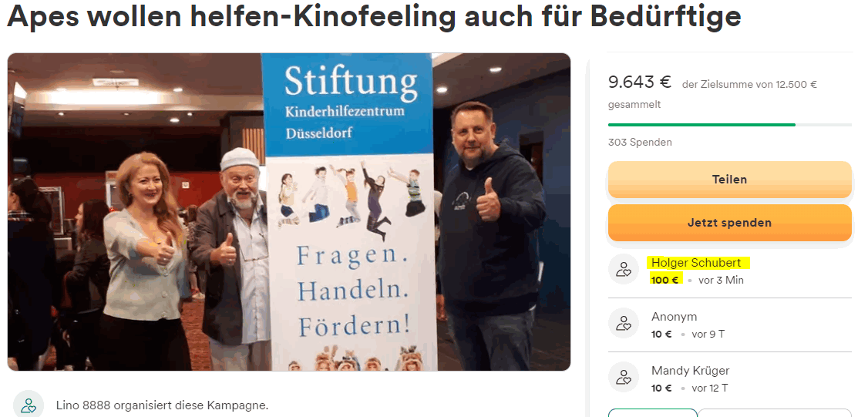Open the organizer avatar icon beside Lino 8888
This screenshot has height=417, width=868.
29,405
